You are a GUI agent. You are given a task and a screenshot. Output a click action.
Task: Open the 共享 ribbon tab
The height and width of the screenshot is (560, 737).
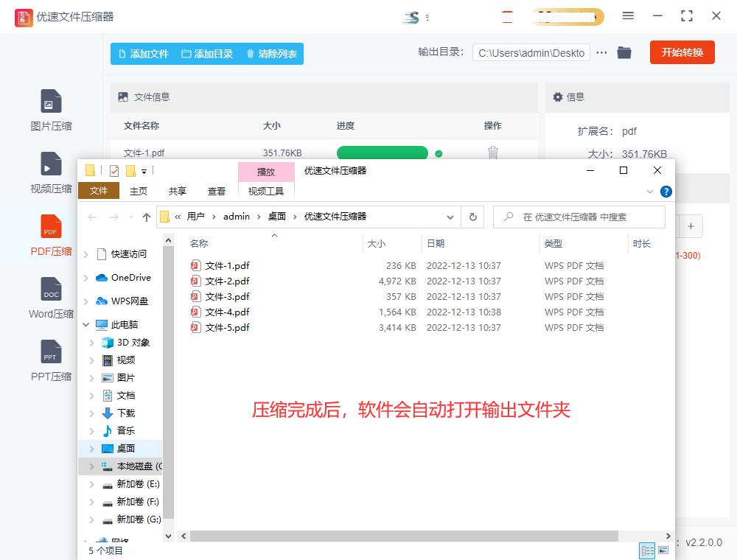pos(178,191)
